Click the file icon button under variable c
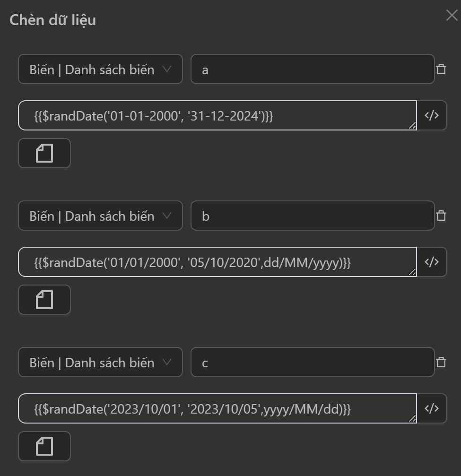 44,446
